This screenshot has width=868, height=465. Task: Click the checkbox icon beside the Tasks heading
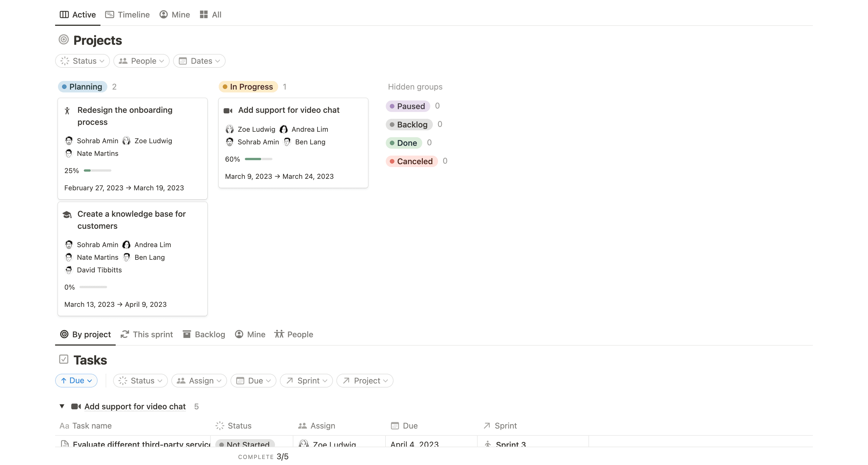tap(64, 359)
